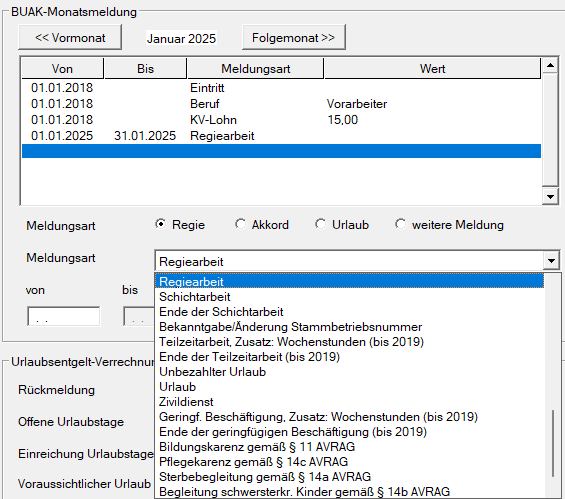Go to previous month with Vormonat button
The image size is (565, 499).
coord(70,37)
